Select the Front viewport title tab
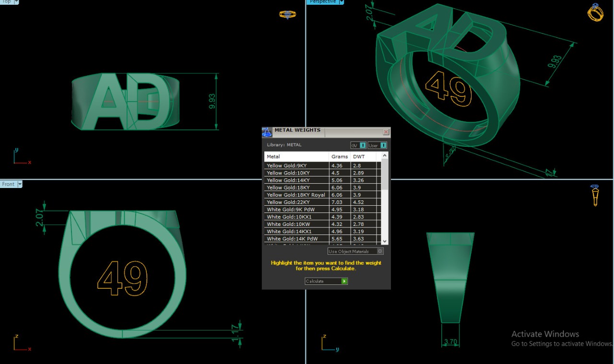 point(8,184)
